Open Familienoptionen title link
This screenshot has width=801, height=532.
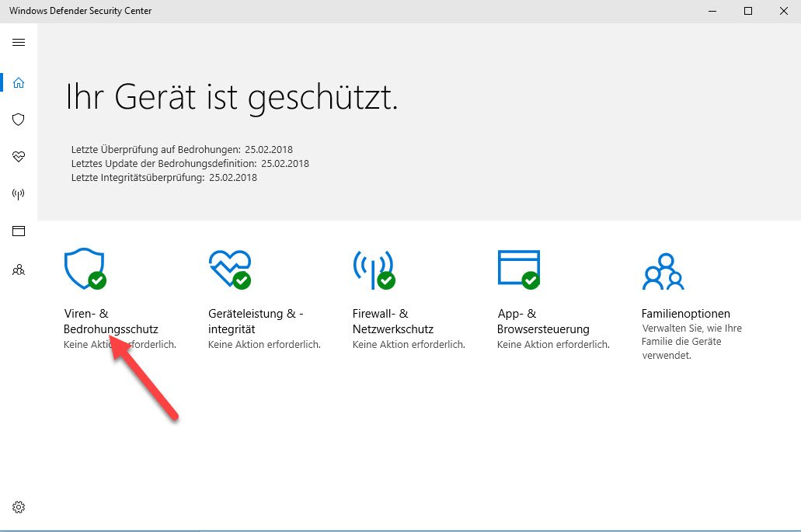coord(685,314)
